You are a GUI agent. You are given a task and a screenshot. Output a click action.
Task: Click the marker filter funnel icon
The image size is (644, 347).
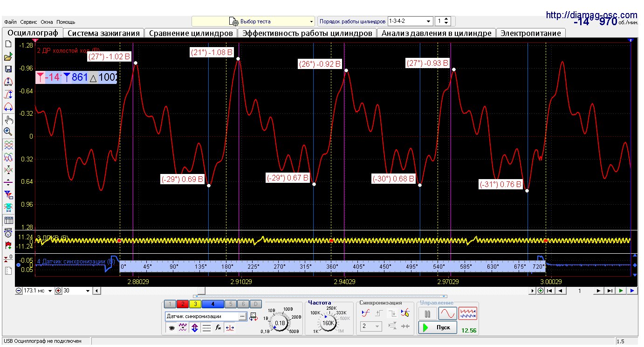[x=8, y=194]
